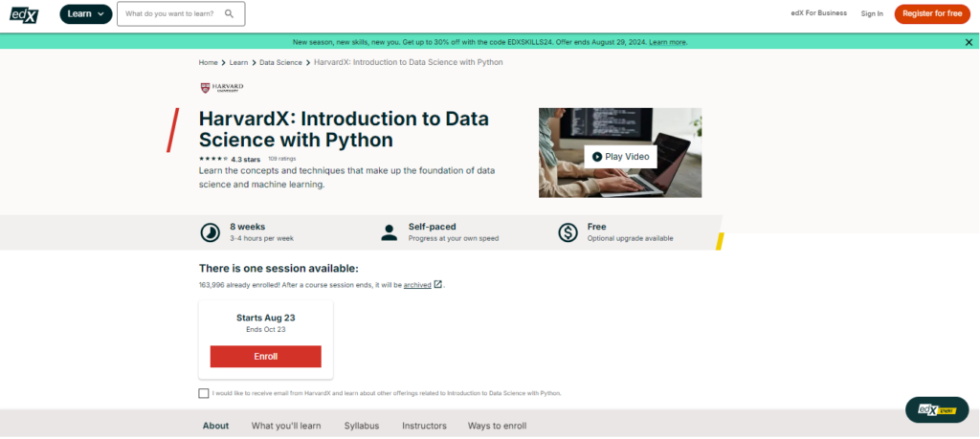Image resolution: width=980 pixels, height=439 pixels.
Task: Open the edX For Business link
Action: 819,13
